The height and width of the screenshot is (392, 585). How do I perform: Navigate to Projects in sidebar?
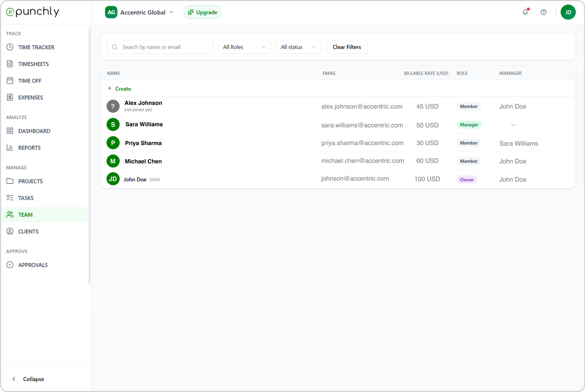(30, 181)
